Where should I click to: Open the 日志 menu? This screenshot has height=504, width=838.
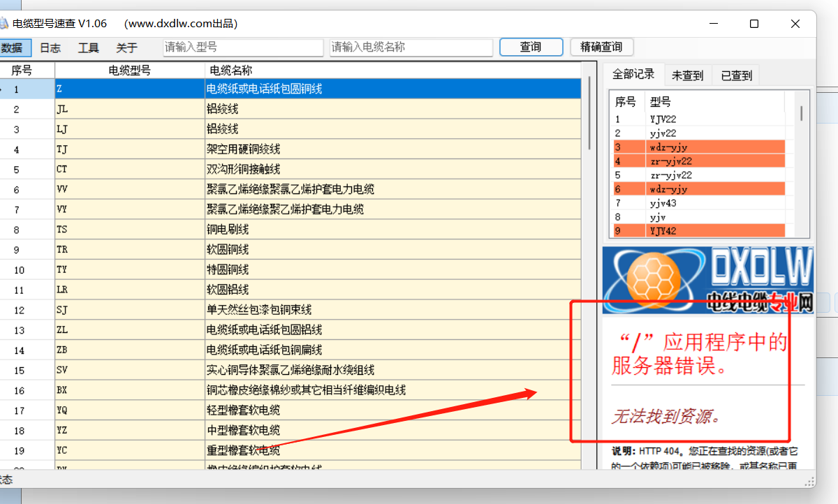click(50, 47)
